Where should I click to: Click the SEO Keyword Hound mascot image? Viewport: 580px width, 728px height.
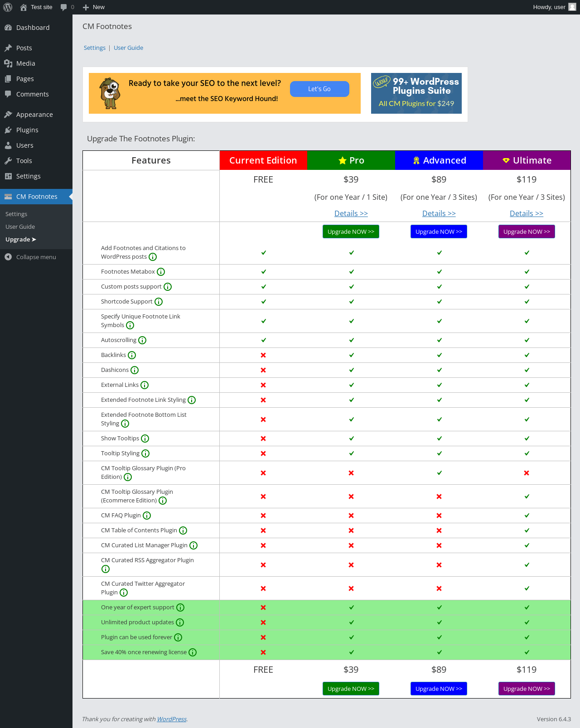[110, 93]
